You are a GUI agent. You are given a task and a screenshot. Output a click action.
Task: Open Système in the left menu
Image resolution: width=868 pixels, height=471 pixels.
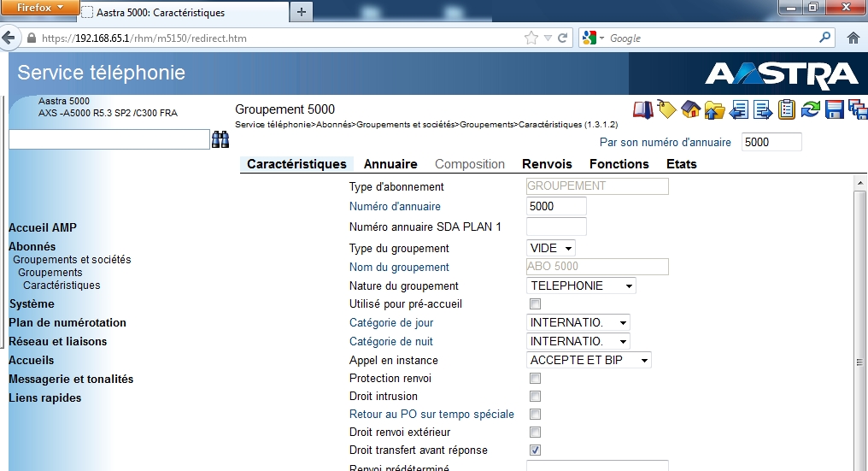[32, 303]
